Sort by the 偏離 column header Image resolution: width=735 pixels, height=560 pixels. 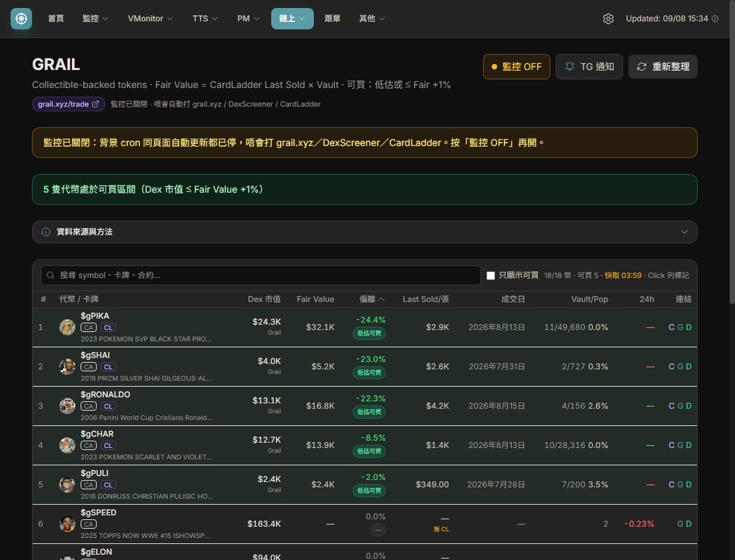click(x=371, y=299)
